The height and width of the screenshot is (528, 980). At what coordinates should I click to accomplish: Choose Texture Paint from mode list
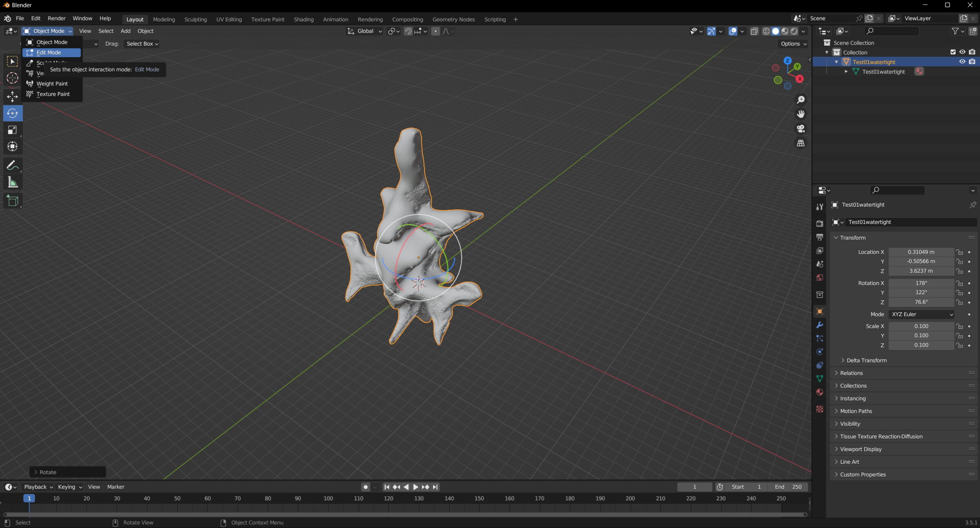pos(51,94)
